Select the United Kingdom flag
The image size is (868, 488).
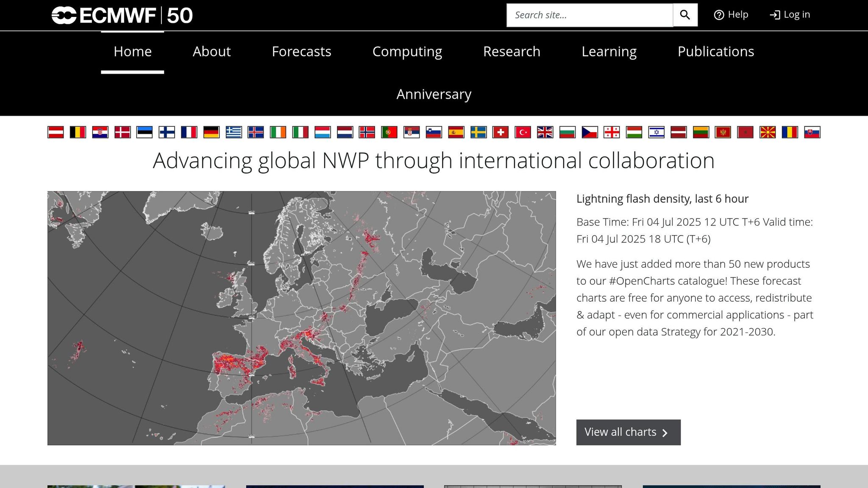tap(545, 132)
